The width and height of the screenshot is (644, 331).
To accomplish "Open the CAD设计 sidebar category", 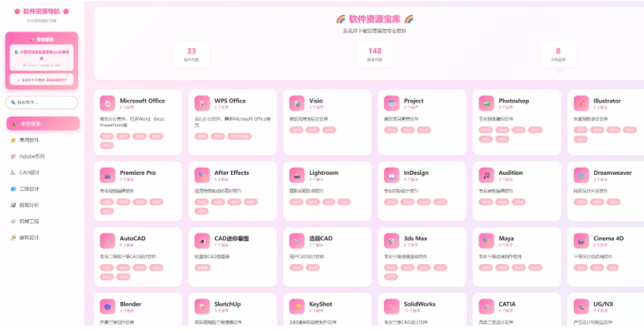I will [x=43, y=172].
